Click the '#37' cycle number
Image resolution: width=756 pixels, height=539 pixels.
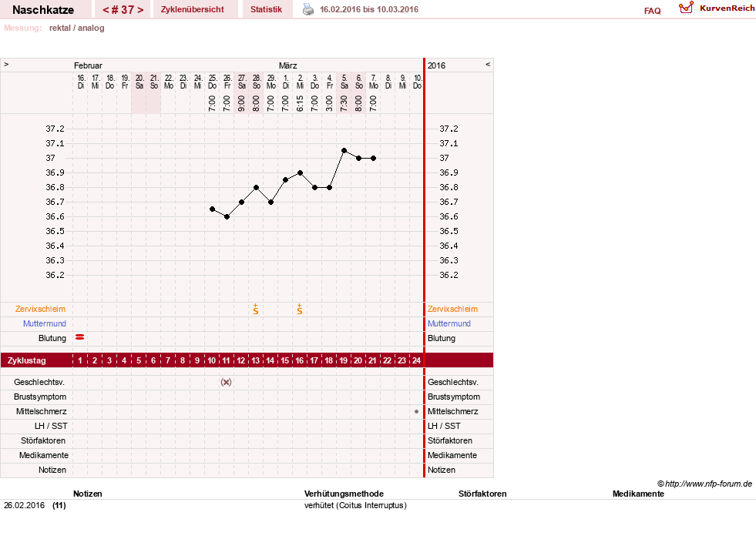point(123,10)
